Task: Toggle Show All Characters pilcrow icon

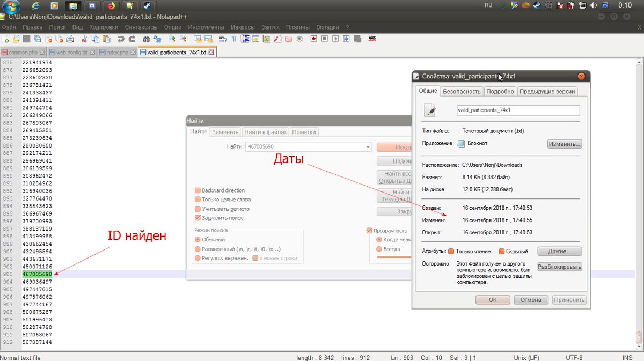Action: pos(234,39)
